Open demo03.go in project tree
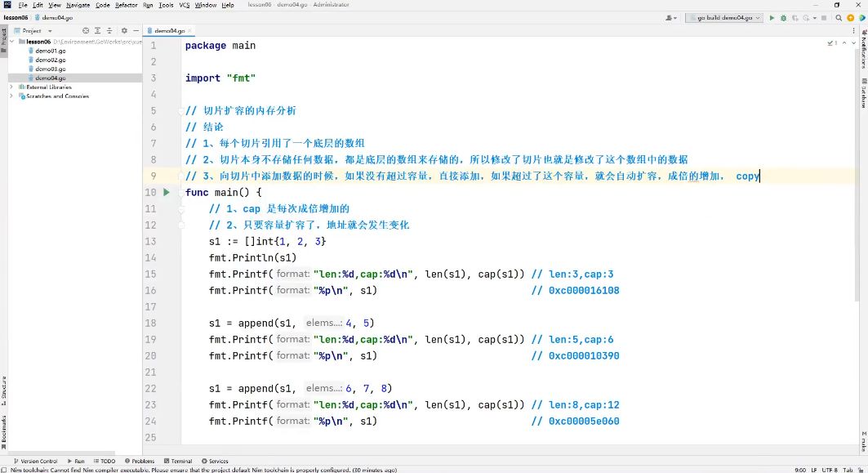The width and height of the screenshot is (868, 473). click(51, 69)
